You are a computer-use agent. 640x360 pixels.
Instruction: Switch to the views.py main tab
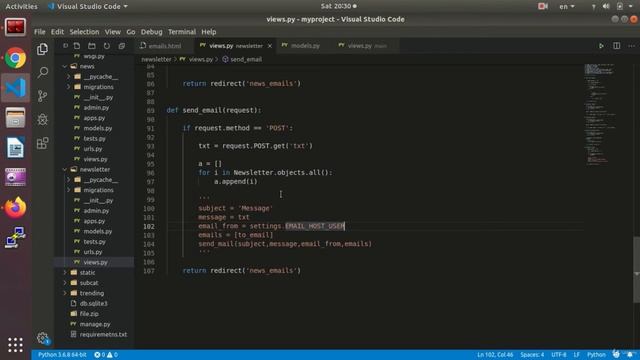pyautogui.click(x=367, y=46)
